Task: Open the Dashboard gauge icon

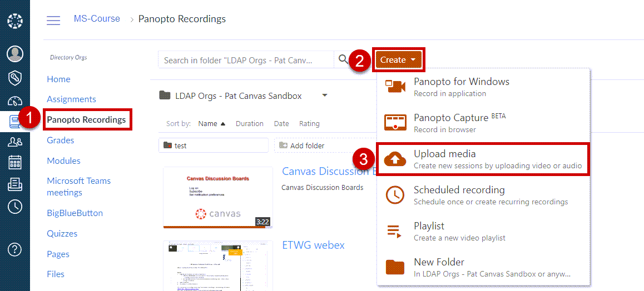Action: click(15, 101)
